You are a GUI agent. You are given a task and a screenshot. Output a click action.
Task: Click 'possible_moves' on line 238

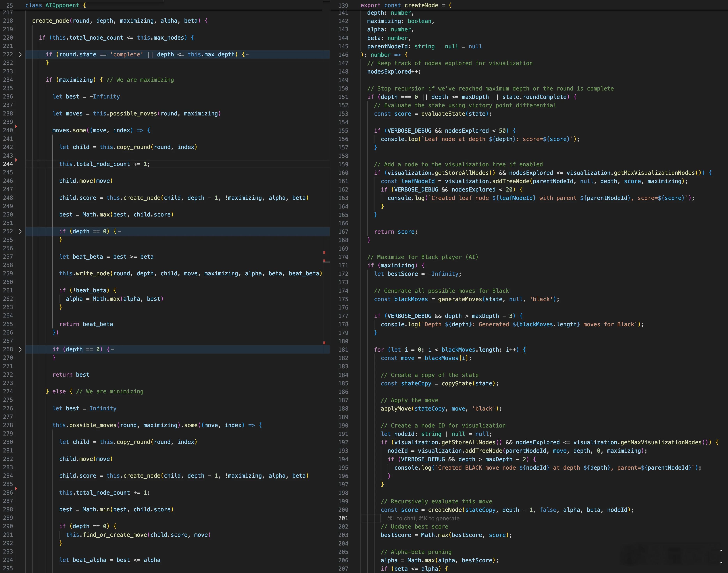coord(133,113)
